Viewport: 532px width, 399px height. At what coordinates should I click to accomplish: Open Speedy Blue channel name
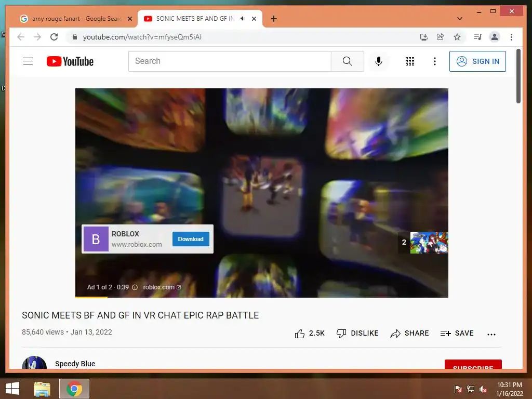[x=75, y=364]
